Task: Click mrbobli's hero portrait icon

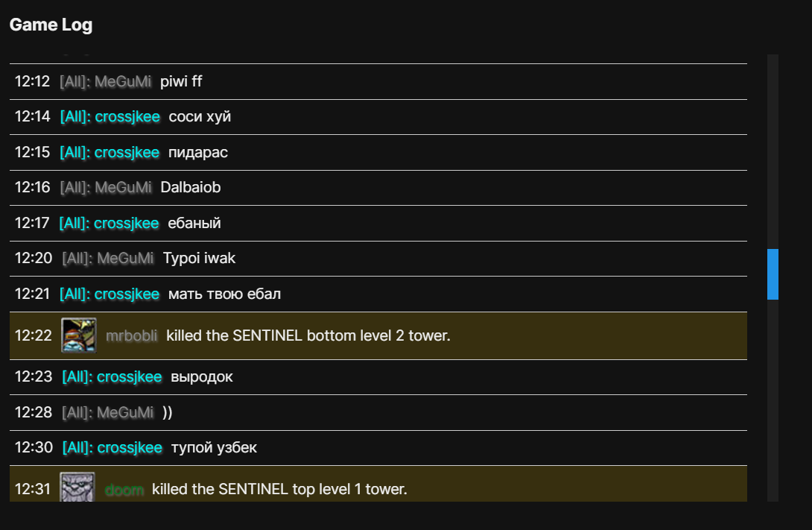Action: point(78,335)
